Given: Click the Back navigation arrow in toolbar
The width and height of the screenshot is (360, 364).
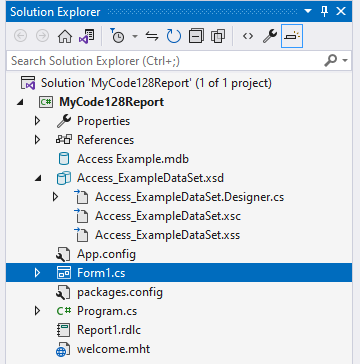Looking at the screenshot, I should (20, 36).
